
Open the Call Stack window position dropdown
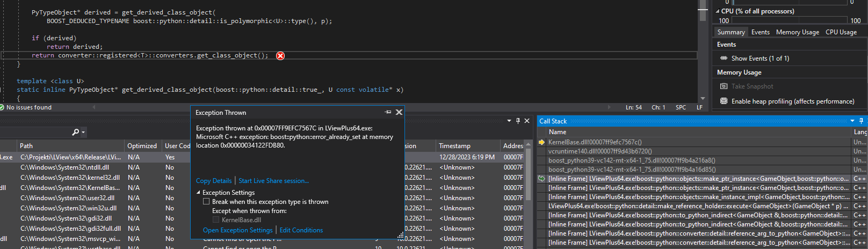tap(852, 121)
